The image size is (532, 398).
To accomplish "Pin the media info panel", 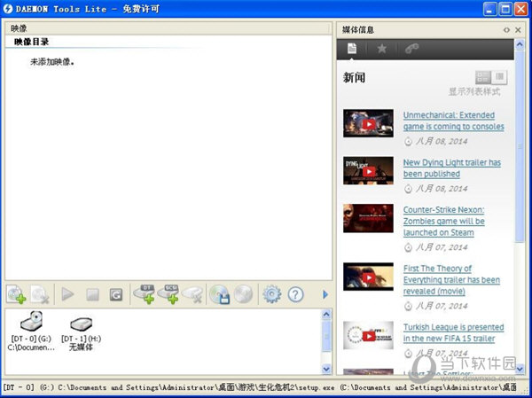I will [506, 30].
